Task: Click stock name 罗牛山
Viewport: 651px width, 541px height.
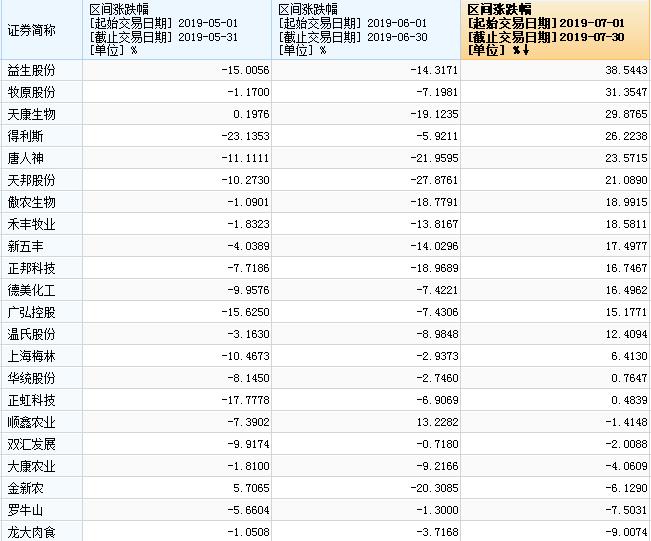Action: click(25, 510)
